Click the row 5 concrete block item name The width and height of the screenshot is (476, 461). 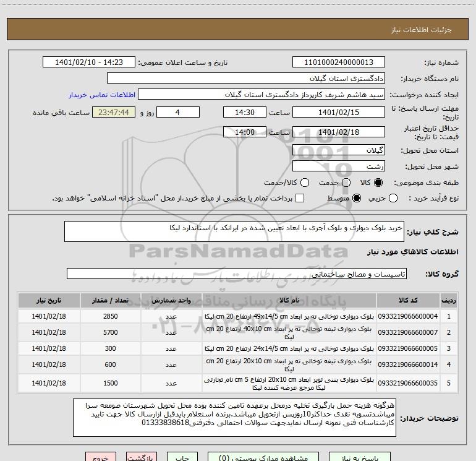click(x=289, y=384)
